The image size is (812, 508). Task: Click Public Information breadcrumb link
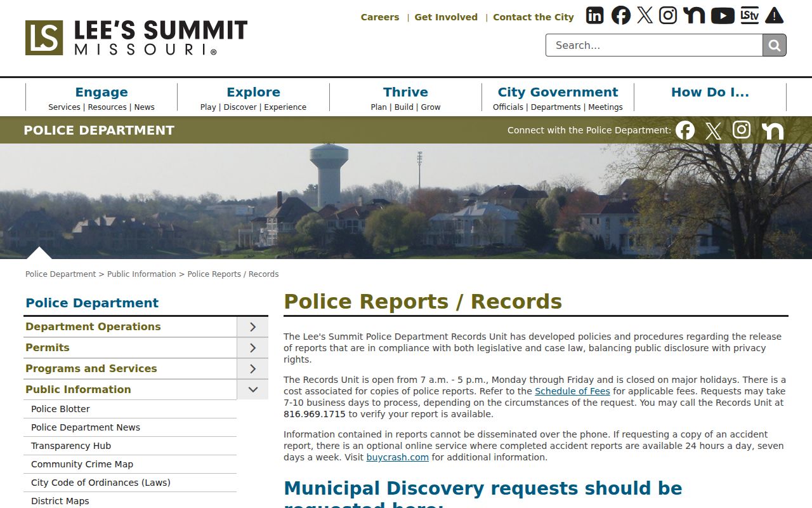[x=141, y=274]
